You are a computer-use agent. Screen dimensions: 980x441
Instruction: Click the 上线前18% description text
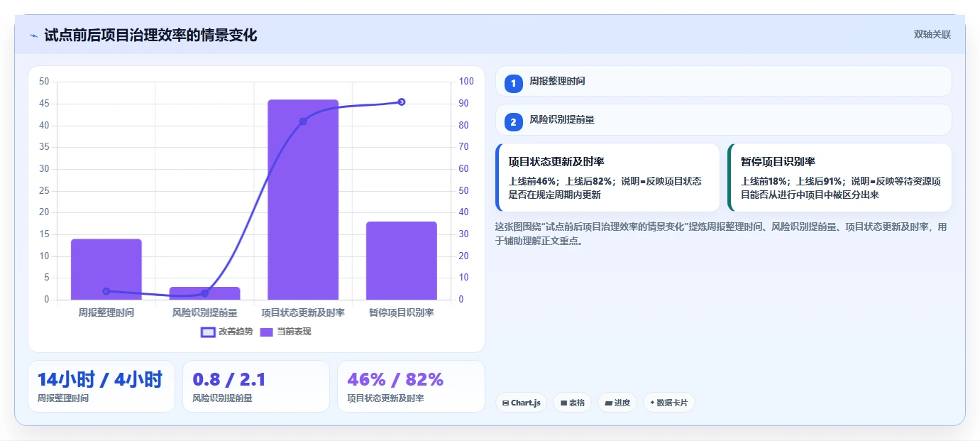click(x=841, y=188)
